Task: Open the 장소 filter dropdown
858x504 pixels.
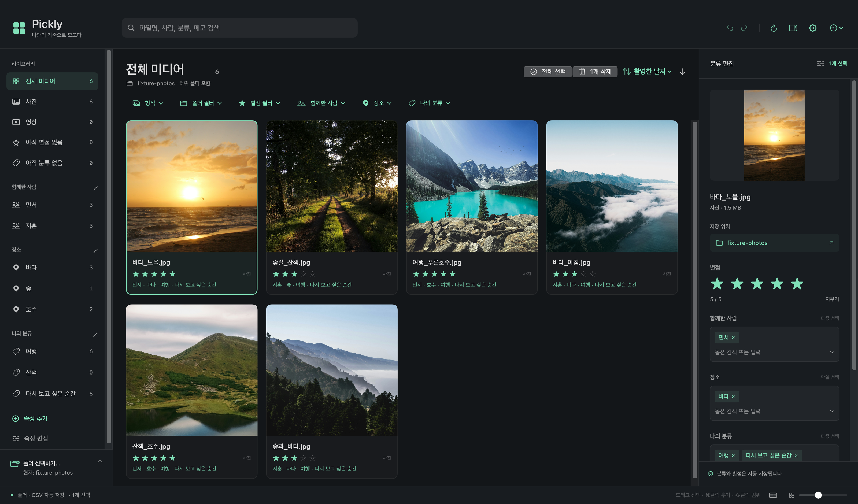Action: (x=377, y=103)
